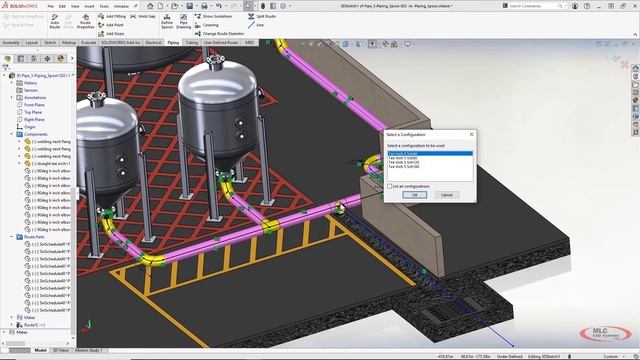
Task: Open the PropertyManager panel tab
Action: (x=21, y=59)
